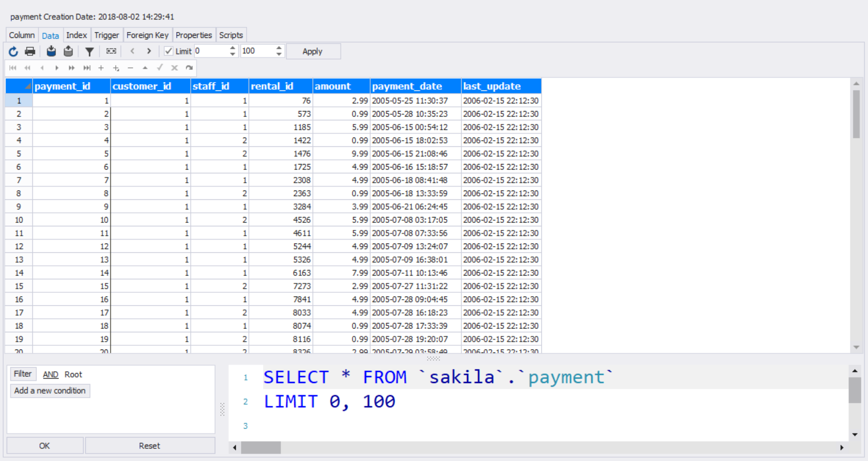
Task: Sort by customer_id column header
Action: (150, 86)
